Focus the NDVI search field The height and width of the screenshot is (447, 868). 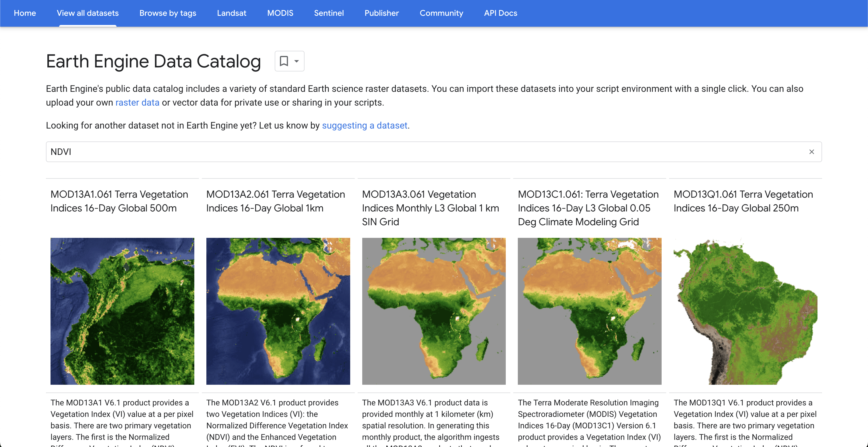pos(434,152)
